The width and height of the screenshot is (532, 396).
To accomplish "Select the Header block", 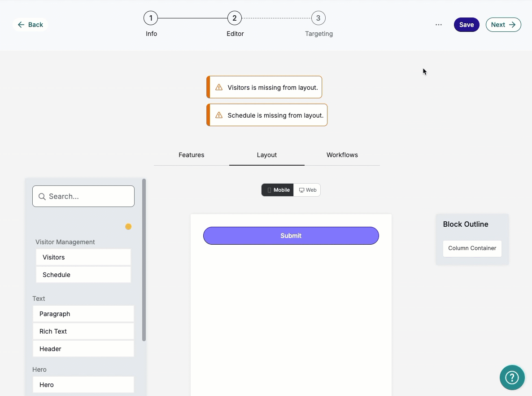I will click(83, 349).
